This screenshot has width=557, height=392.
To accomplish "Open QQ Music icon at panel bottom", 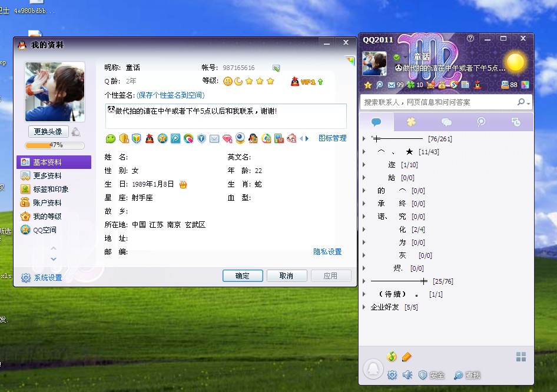I will [392, 356].
